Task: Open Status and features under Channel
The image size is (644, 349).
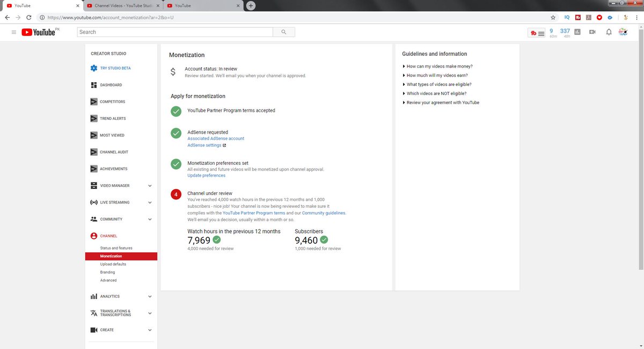Action: (x=116, y=248)
